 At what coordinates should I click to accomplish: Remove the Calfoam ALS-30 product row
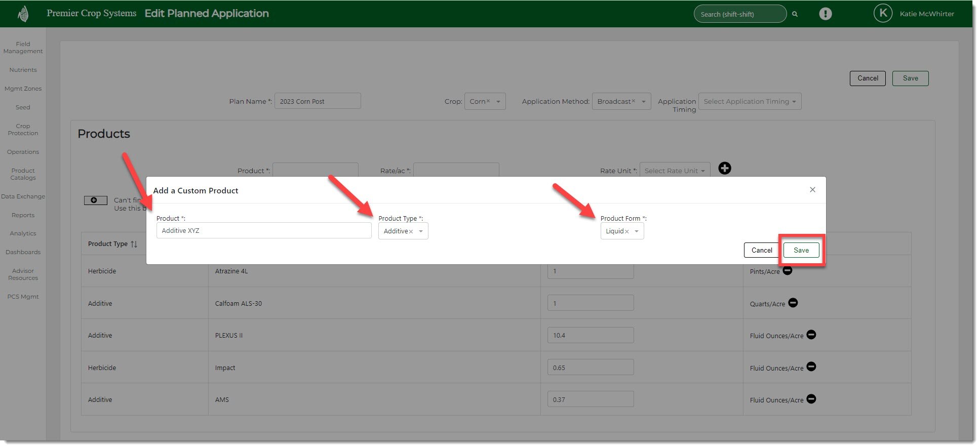[793, 303]
